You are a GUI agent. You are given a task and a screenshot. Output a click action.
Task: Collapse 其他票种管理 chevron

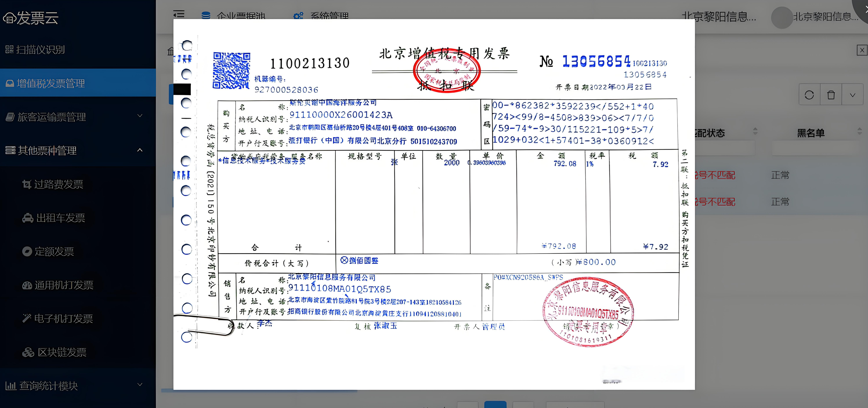coord(140,150)
